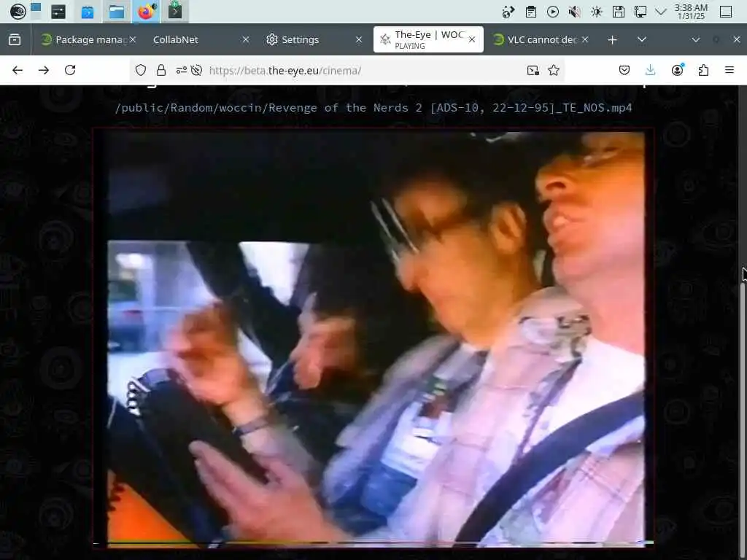This screenshot has width=747, height=560.
Task: Open site permissions icon in address bar
Action: 181,71
